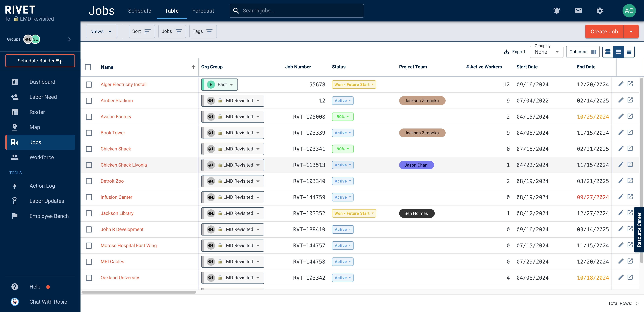Screen dimensions: 644x312
Task: Check the Avalon Factory row checkbox
Action: 89,117
